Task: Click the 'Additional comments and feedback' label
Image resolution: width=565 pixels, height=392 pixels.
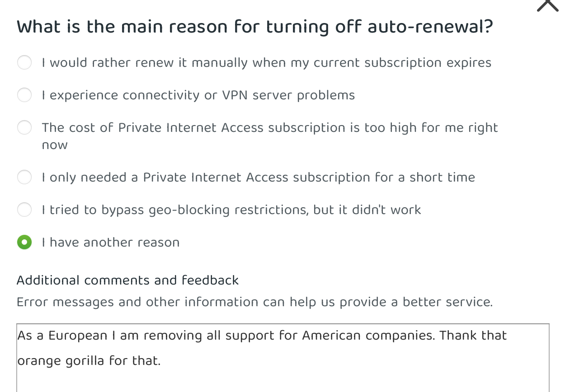Action: coord(127,280)
